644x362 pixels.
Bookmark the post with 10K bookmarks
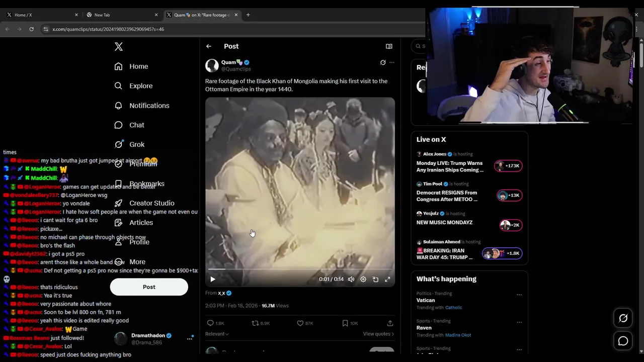(x=350, y=323)
